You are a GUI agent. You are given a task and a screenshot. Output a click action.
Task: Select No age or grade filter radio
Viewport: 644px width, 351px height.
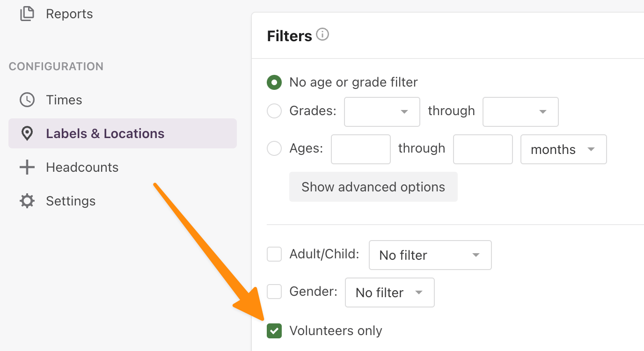pos(274,82)
